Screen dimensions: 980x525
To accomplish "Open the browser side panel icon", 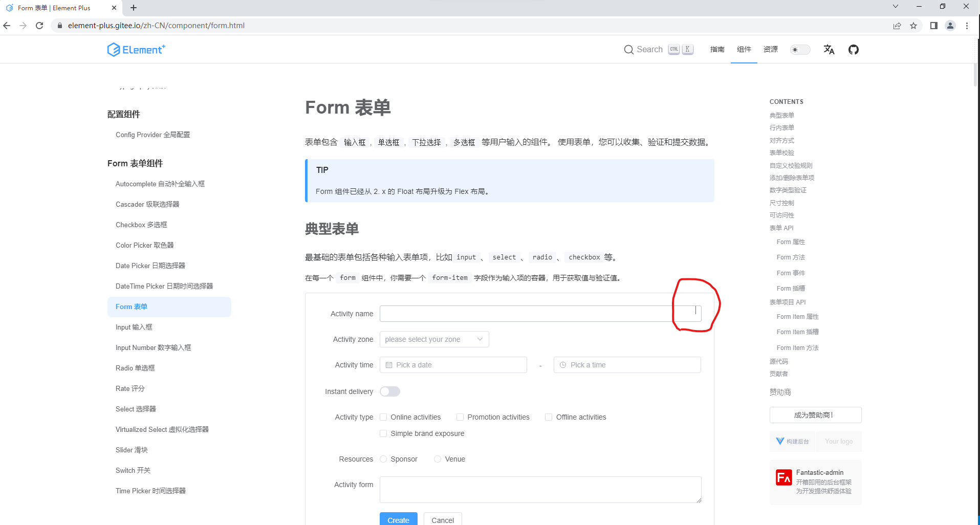I will [x=934, y=26].
